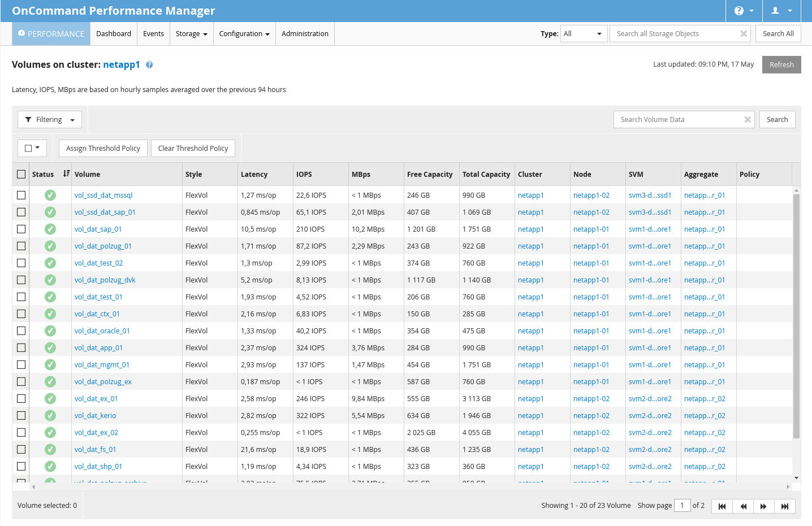Click the Refresh button
Screen dimensions: 812x526
[x=781, y=64]
